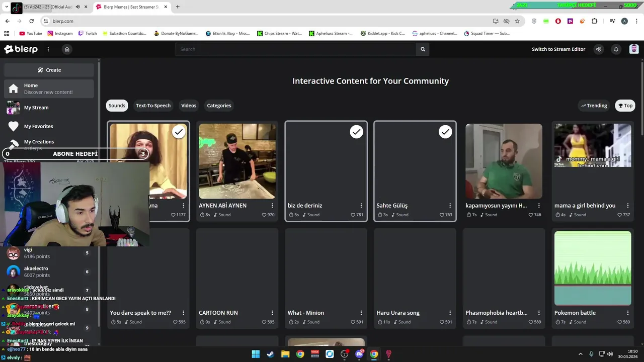
Task: Select the Sounds filter tab
Action: coord(117,106)
